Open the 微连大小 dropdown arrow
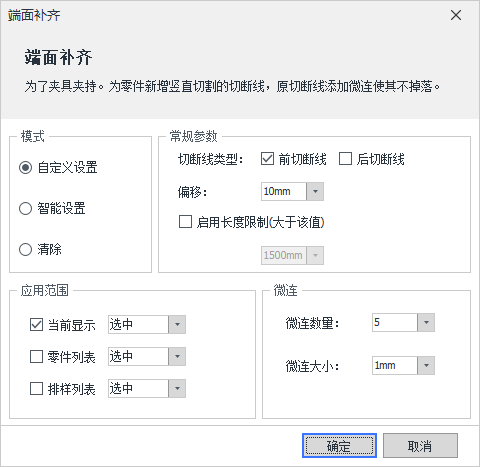Viewport: 480px width, 467px height. [x=426, y=365]
